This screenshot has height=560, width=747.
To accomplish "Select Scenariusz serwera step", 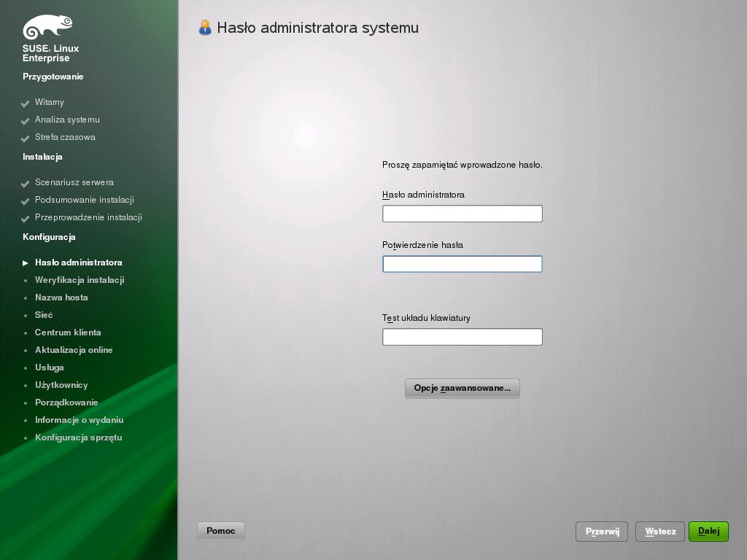I will (74, 182).
